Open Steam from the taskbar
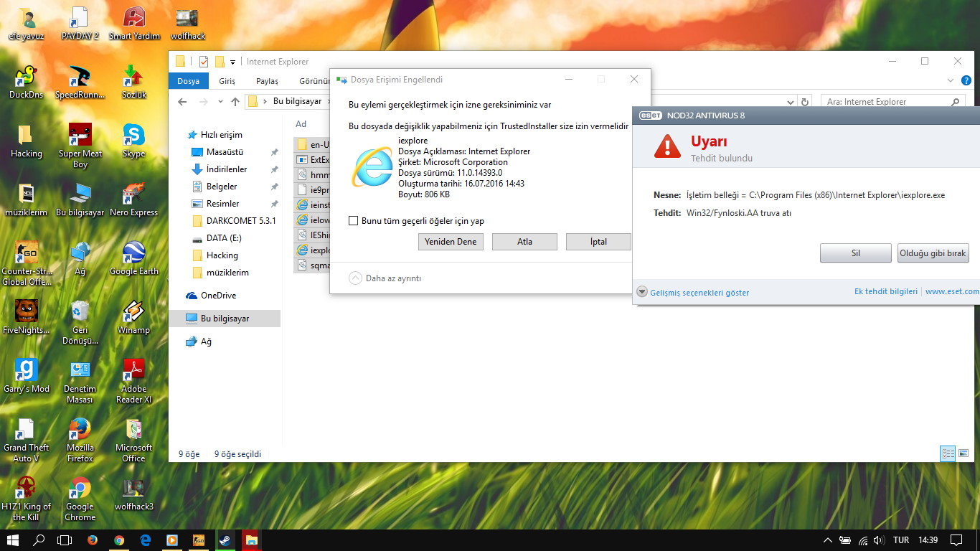980x551 pixels. coord(225,540)
